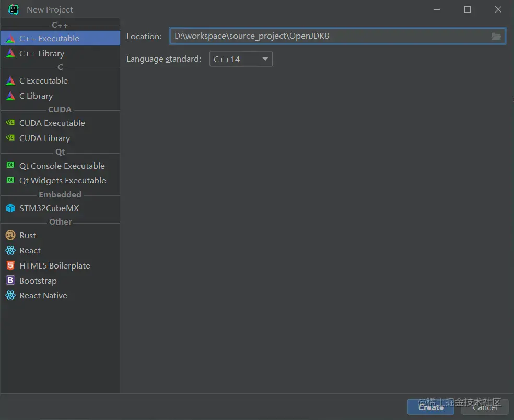Choose HTML5 Boilerplate template

pyautogui.click(x=60, y=265)
